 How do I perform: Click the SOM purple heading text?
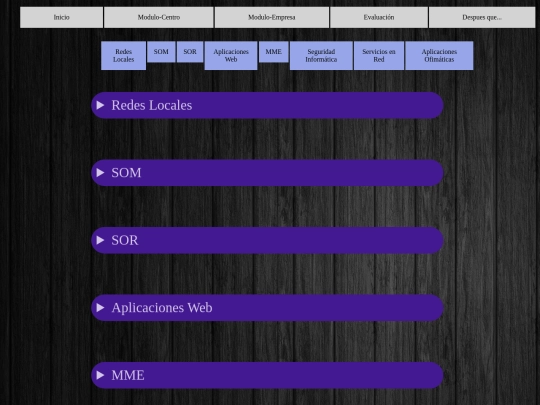click(126, 173)
